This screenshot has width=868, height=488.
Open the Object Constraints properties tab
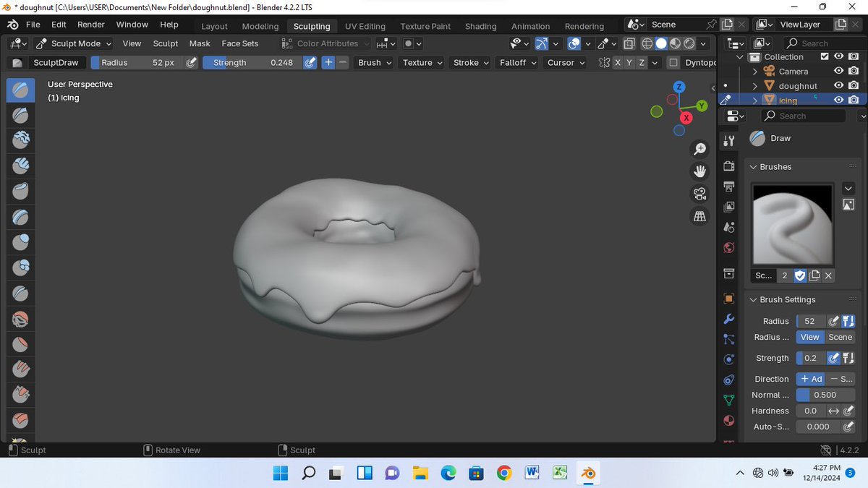[x=729, y=380]
